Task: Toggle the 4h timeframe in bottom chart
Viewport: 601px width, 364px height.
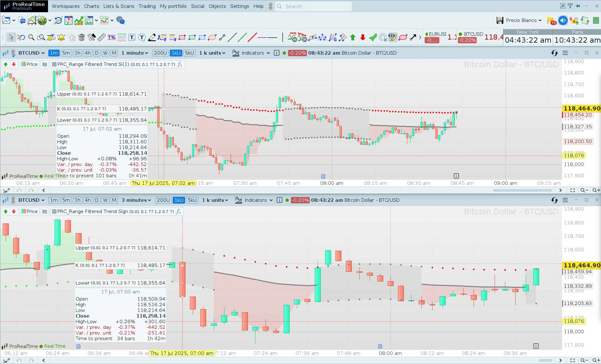Action: pos(88,200)
